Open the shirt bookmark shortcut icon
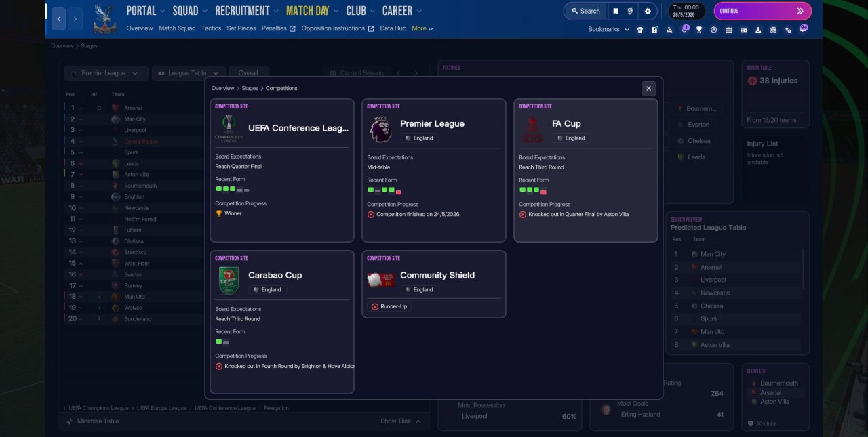The height and width of the screenshot is (437, 868). [x=639, y=30]
